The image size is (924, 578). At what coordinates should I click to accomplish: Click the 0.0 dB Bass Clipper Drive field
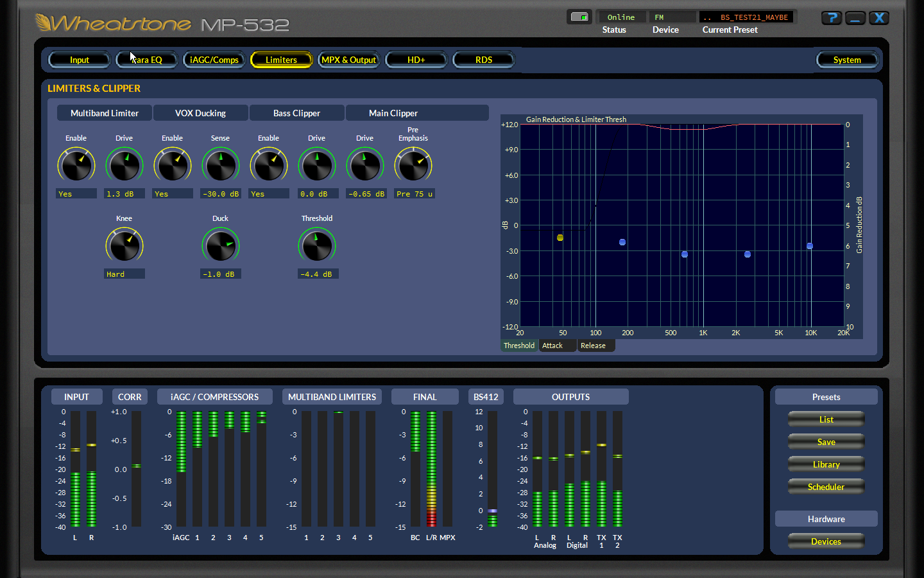318,193
